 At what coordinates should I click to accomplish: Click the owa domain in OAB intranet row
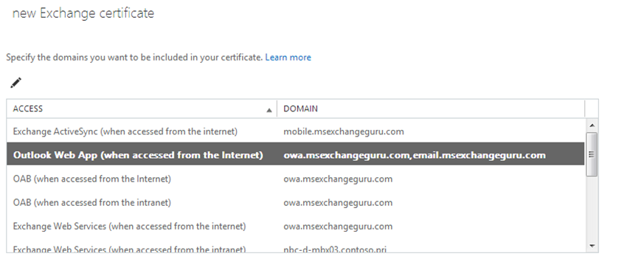pyautogui.click(x=338, y=202)
